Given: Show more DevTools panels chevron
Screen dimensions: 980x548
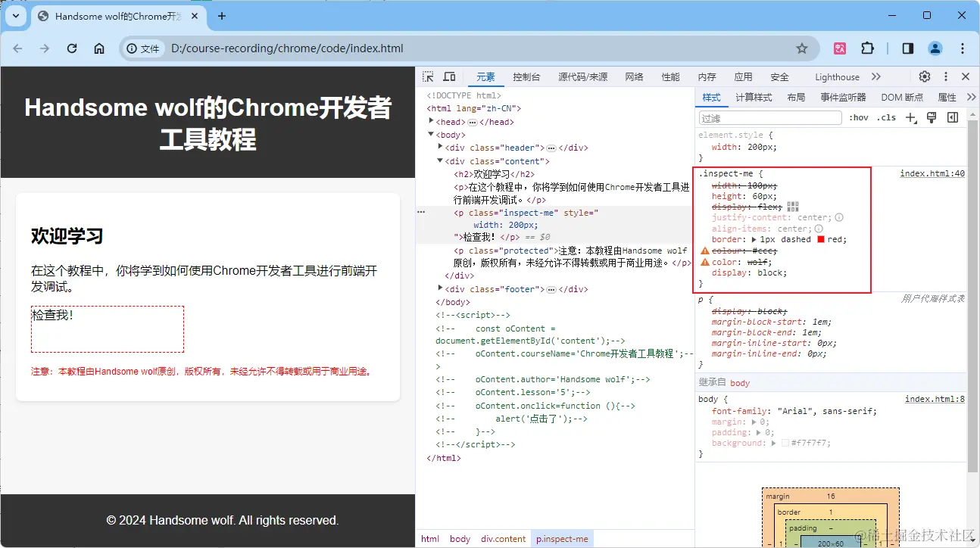Looking at the screenshot, I should pos(876,76).
